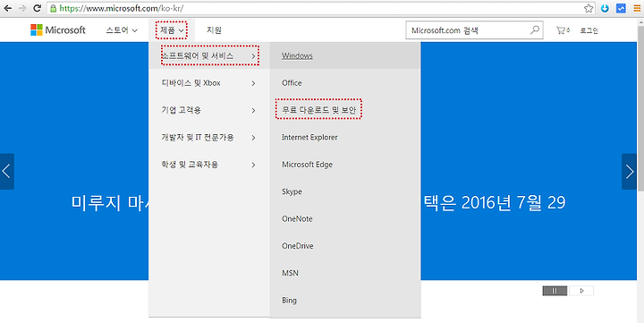Image resolution: width=644 pixels, height=323 pixels.
Task: Click the browser Forward arrow
Action: 22,8
